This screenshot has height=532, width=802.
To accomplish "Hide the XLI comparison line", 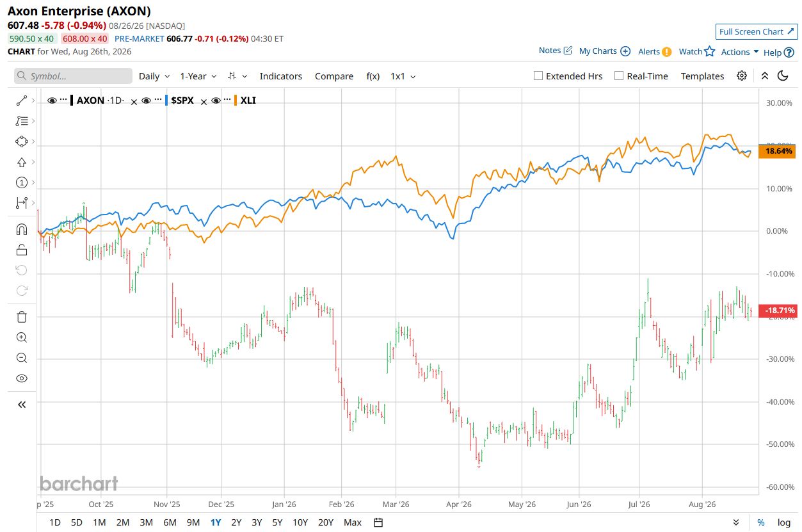I will click(x=216, y=101).
